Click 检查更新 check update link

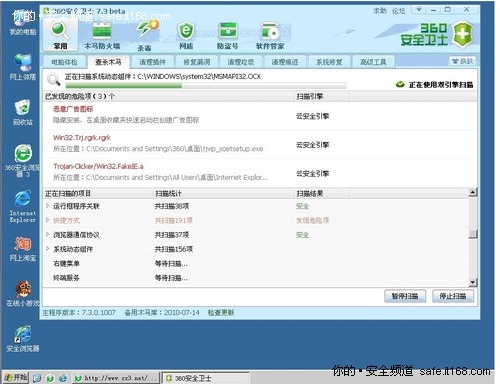(x=221, y=313)
